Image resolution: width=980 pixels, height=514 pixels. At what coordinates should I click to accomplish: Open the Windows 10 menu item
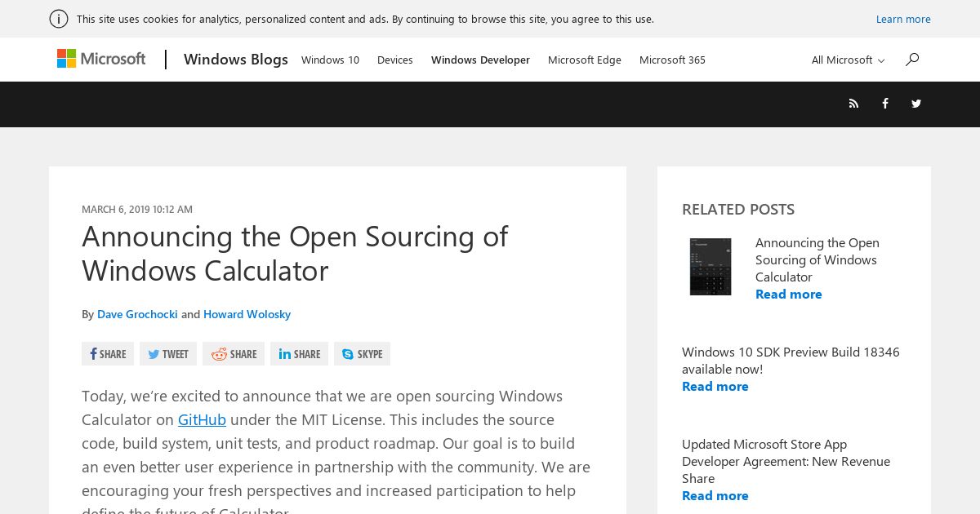[330, 60]
